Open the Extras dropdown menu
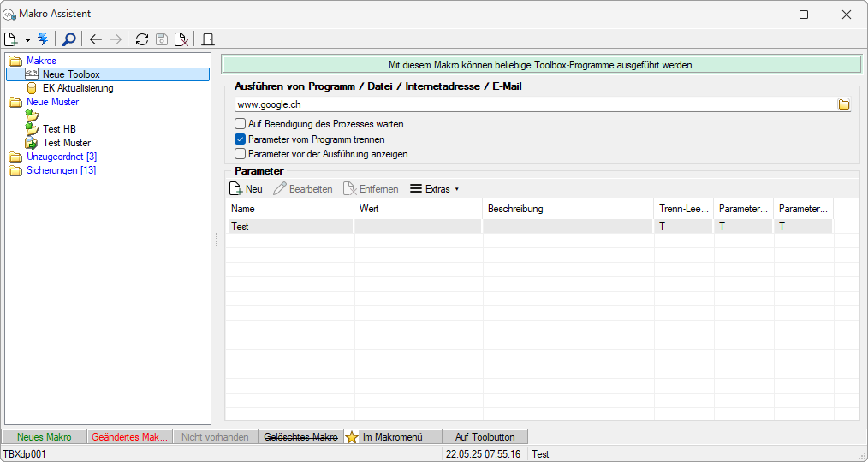Screen dimensions: 868x462 pos(436,189)
